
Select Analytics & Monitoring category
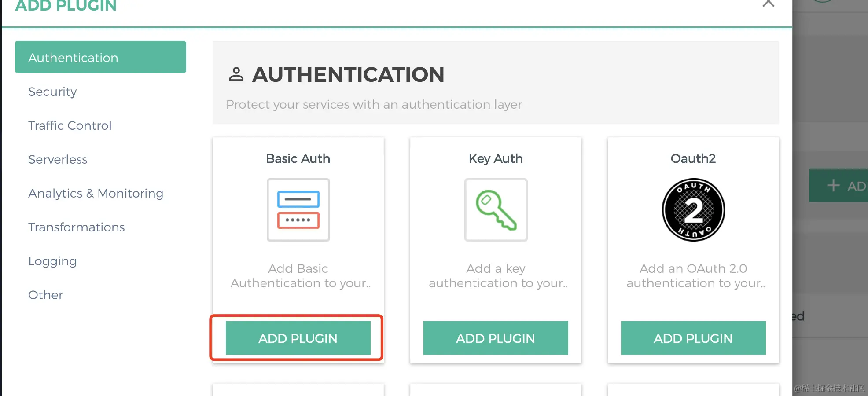tap(96, 193)
